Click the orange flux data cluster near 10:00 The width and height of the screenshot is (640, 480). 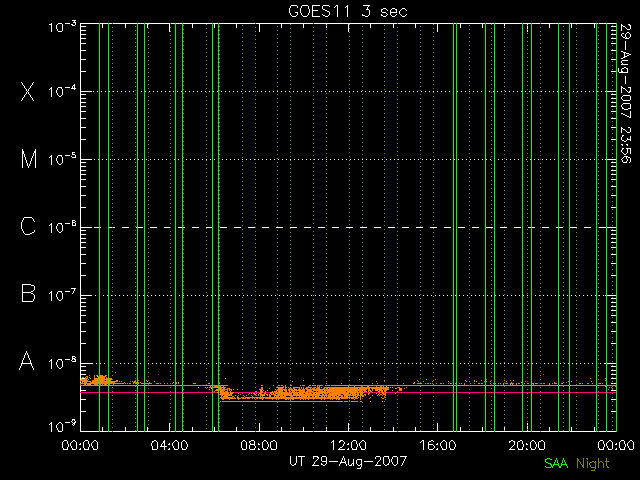[x=304, y=393]
